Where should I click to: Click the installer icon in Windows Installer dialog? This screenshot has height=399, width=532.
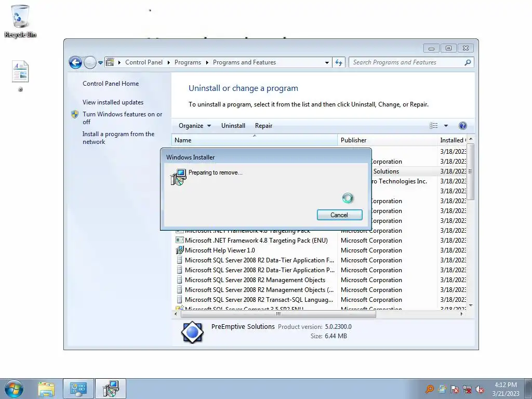point(178,177)
